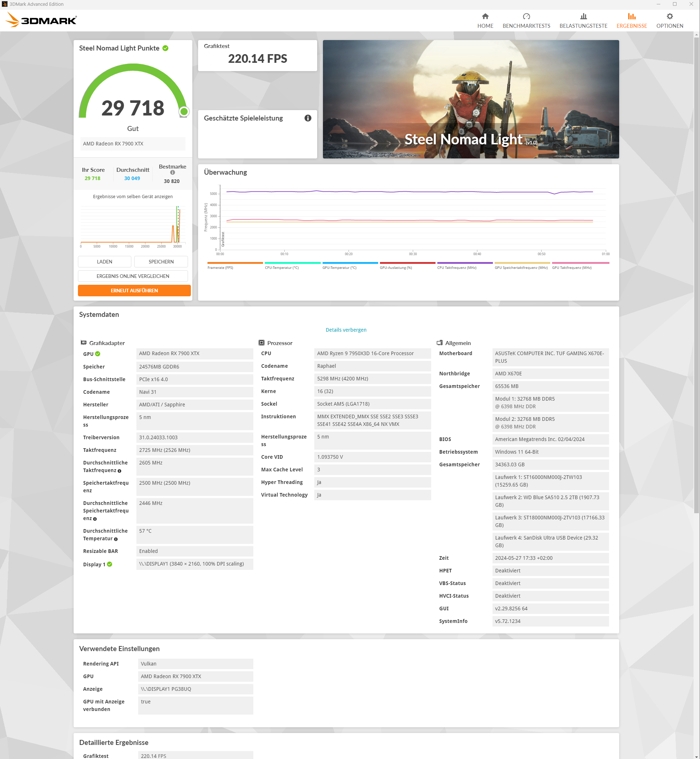Viewport: 700px width, 759px height.
Task: Click info icon beside Durchschnittliche Temperatur
Action: coord(116,539)
